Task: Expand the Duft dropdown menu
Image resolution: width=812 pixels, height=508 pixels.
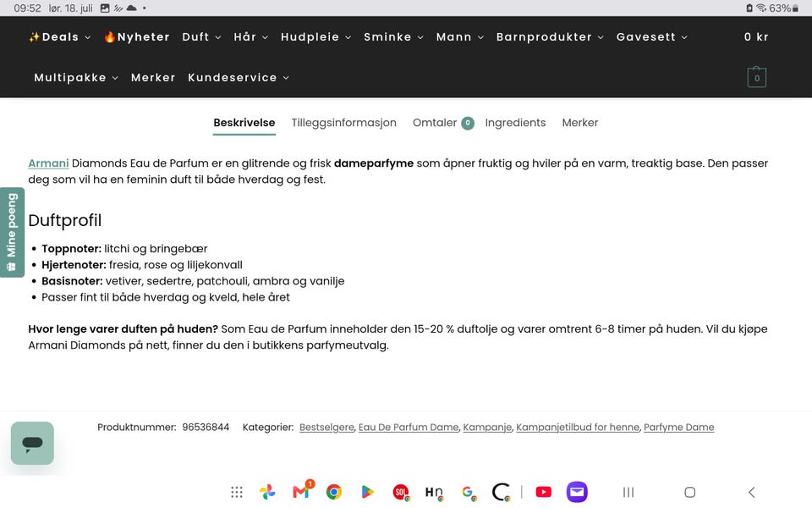Action: [202, 36]
